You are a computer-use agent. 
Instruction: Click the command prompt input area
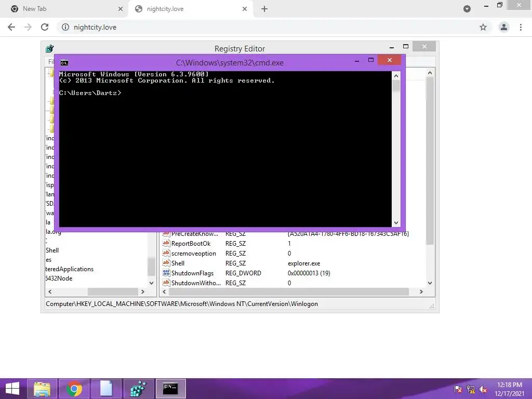[225, 149]
